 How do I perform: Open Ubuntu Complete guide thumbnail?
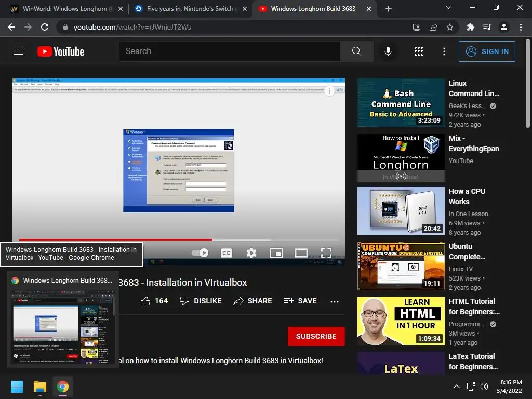401,266
